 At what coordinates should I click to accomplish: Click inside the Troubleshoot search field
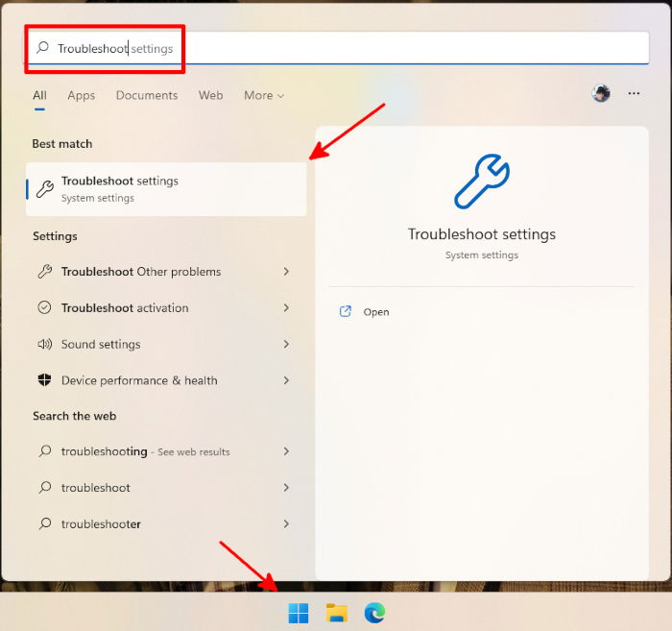[x=339, y=48]
